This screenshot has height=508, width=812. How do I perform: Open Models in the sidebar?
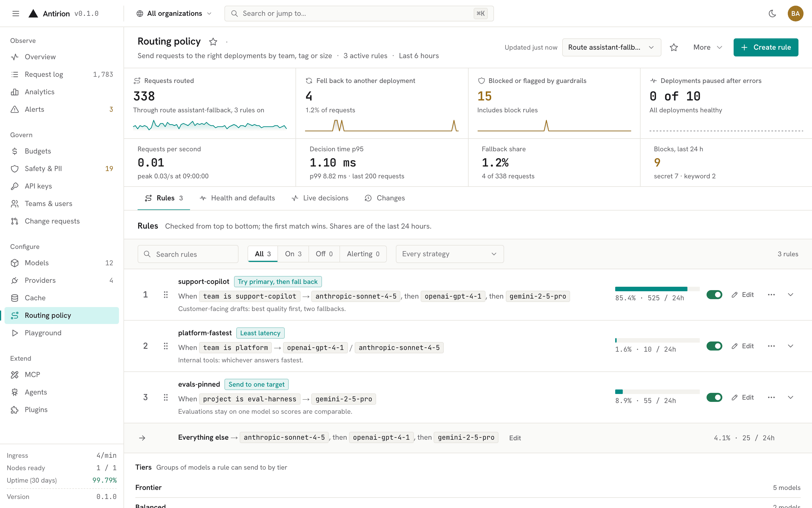coord(62,263)
